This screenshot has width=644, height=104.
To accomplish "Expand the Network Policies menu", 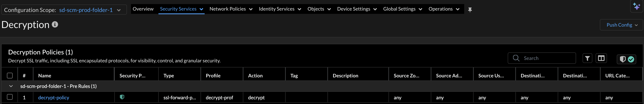I will point(231,9).
